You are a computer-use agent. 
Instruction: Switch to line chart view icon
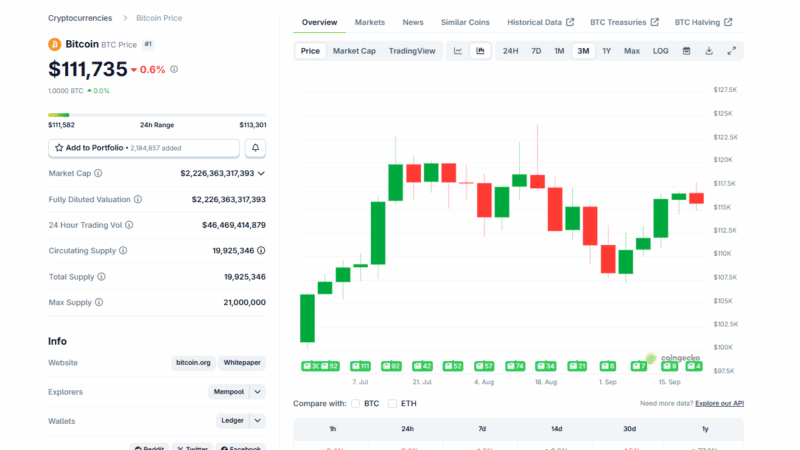(458, 51)
